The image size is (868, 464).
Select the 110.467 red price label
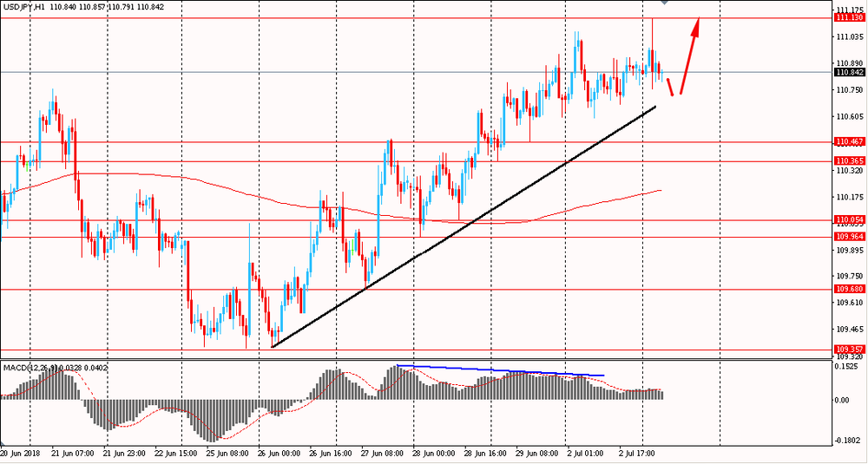coord(849,142)
